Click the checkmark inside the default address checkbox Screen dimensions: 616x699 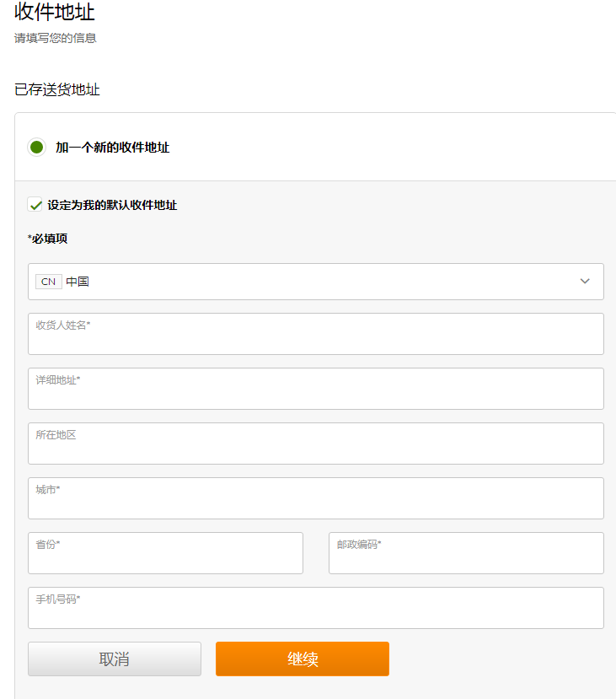(35, 204)
